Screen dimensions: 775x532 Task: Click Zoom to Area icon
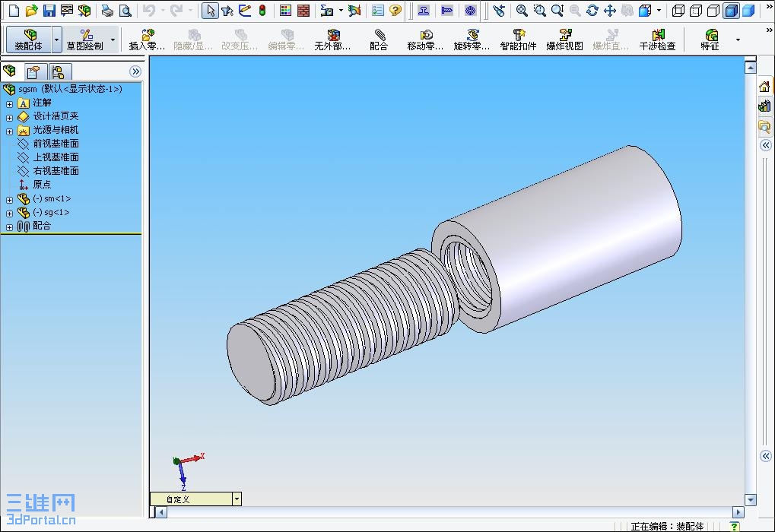[x=540, y=11]
